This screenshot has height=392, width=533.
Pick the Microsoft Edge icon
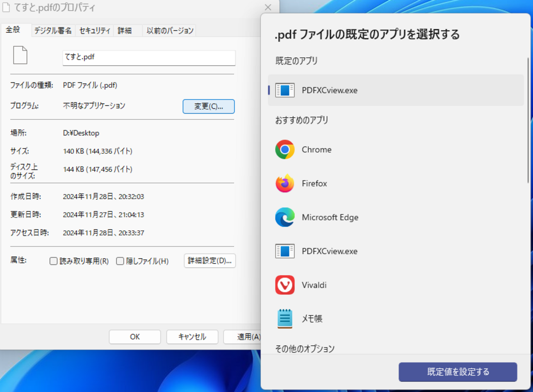coord(285,217)
